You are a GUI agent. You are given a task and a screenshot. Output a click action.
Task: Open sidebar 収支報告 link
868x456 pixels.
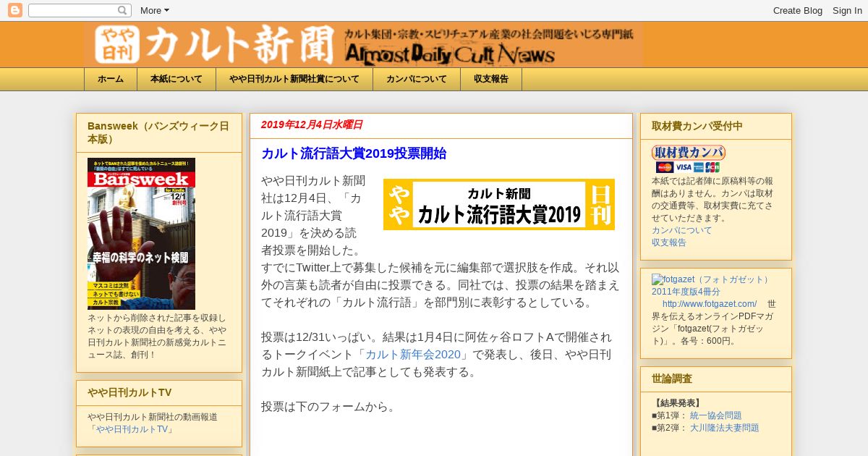click(x=669, y=242)
